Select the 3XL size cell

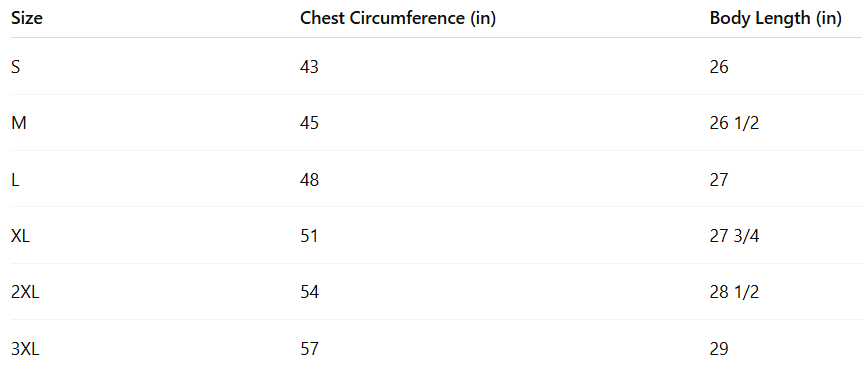(x=25, y=348)
